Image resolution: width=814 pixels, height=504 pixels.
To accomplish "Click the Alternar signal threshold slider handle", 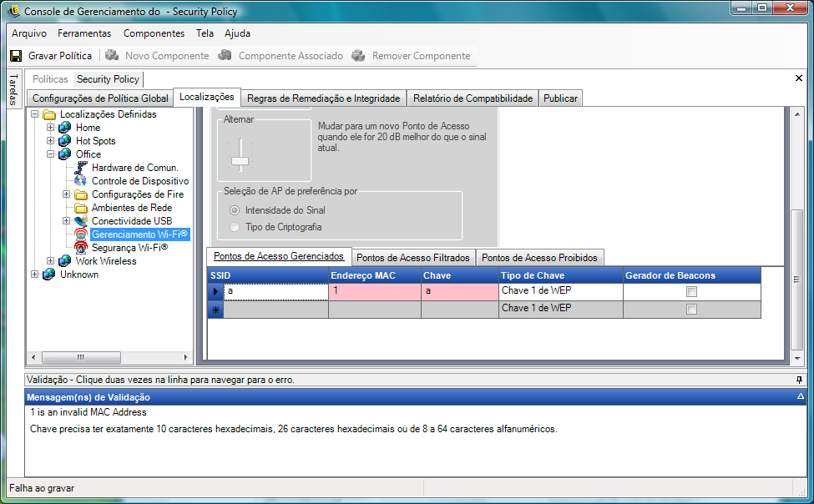I will [240, 161].
